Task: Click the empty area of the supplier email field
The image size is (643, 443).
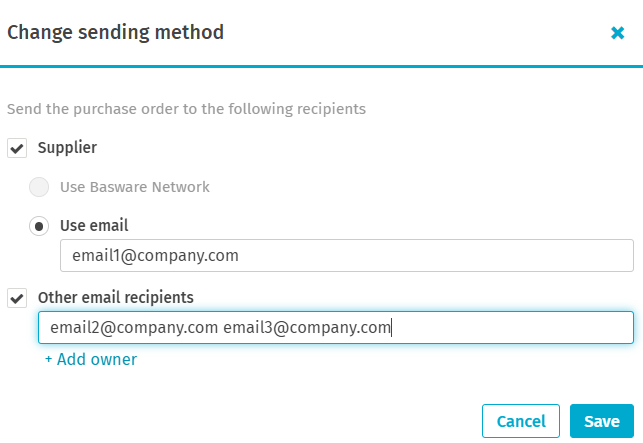Action: click(436, 256)
